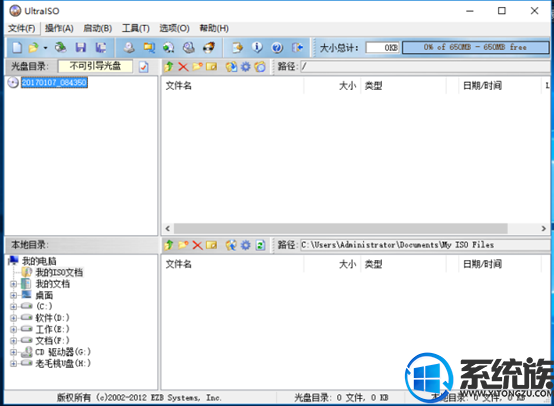Click New Folder icon in local toolbar
The height and width of the screenshot is (406, 554).
coord(183,245)
